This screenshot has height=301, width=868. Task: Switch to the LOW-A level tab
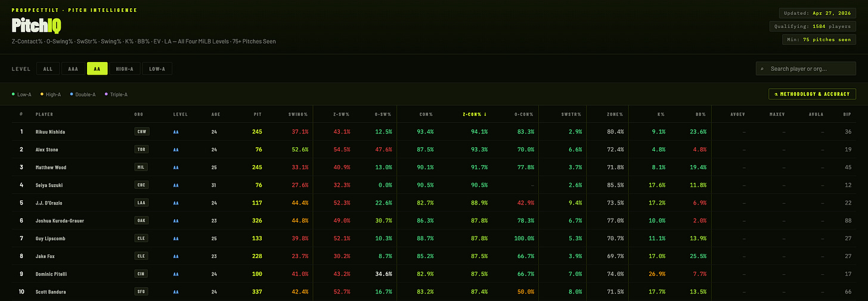[157, 69]
